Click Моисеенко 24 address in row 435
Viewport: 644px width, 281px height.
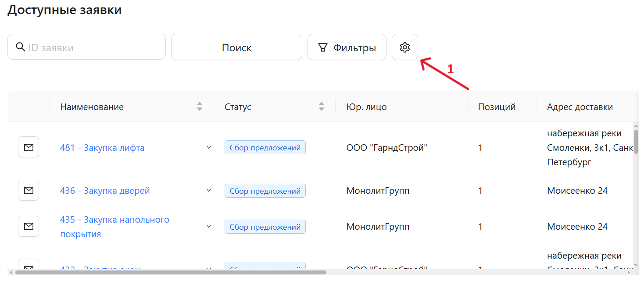[577, 227]
